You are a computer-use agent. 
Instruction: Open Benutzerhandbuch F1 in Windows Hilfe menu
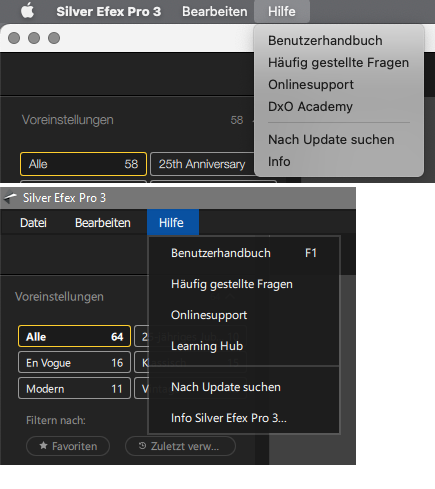pos(244,253)
